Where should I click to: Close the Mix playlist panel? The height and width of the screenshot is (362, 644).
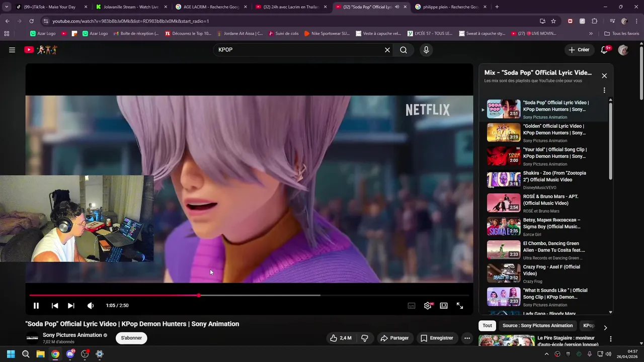604,76
